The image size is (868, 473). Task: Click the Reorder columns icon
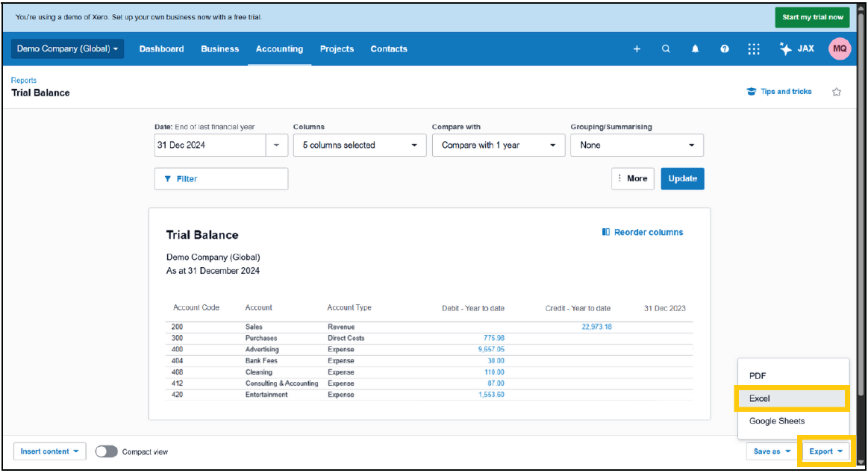tap(606, 232)
